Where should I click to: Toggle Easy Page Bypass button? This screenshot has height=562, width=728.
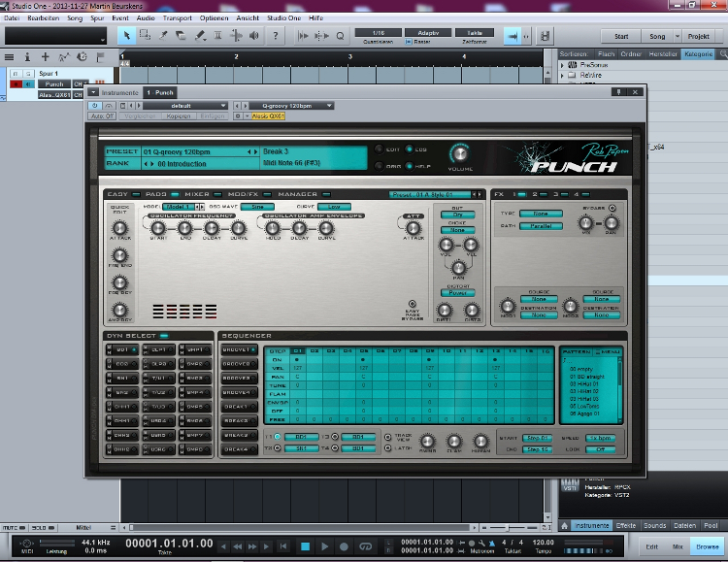point(412,304)
